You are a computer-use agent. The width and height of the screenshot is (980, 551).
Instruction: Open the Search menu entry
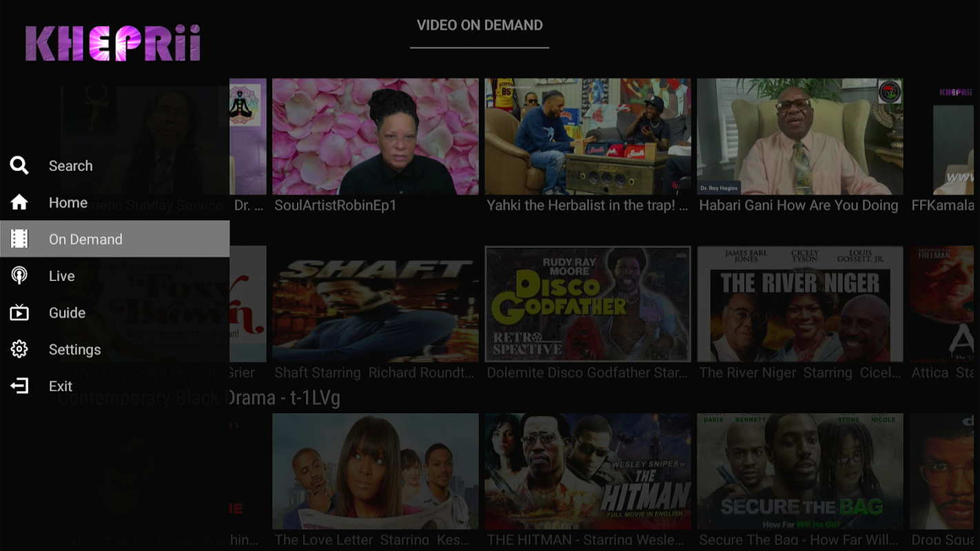[x=114, y=165]
